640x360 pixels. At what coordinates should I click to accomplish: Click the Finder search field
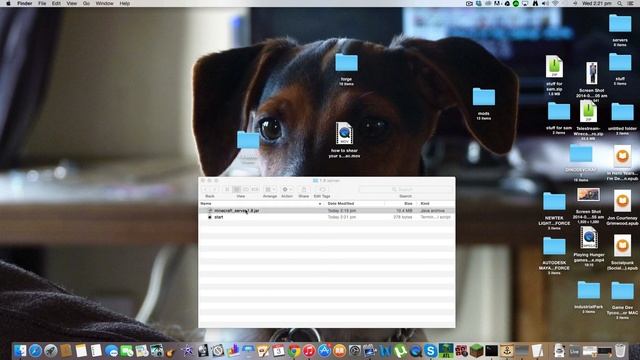405,189
